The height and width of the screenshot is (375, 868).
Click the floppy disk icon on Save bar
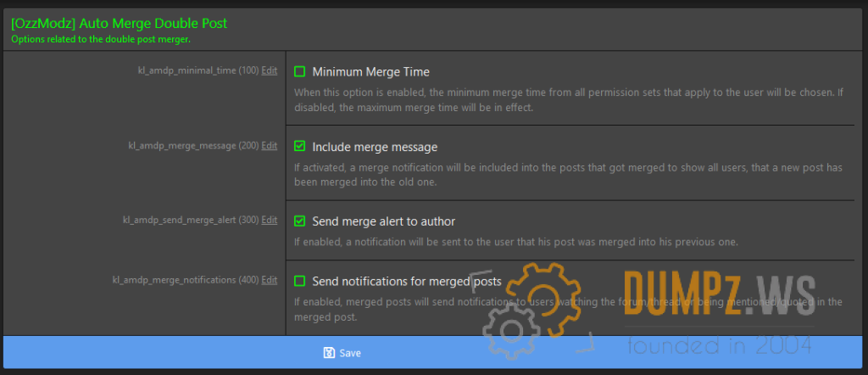point(329,353)
